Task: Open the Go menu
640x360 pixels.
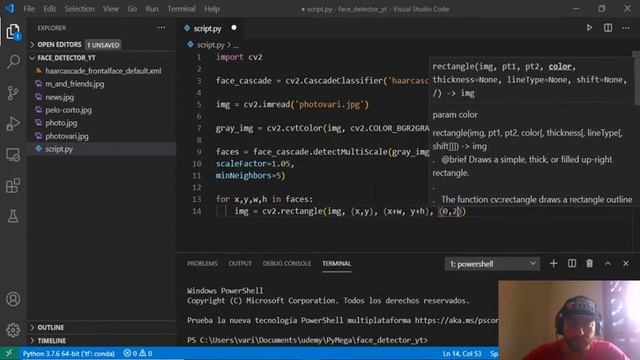Action: point(132,9)
